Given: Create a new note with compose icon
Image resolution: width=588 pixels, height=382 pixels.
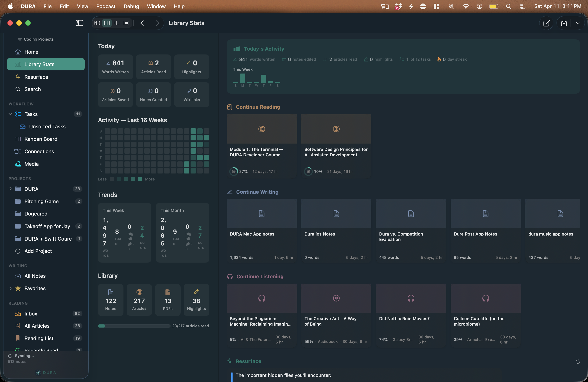Looking at the screenshot, I should pyautogui.click(x=546, y=23).
